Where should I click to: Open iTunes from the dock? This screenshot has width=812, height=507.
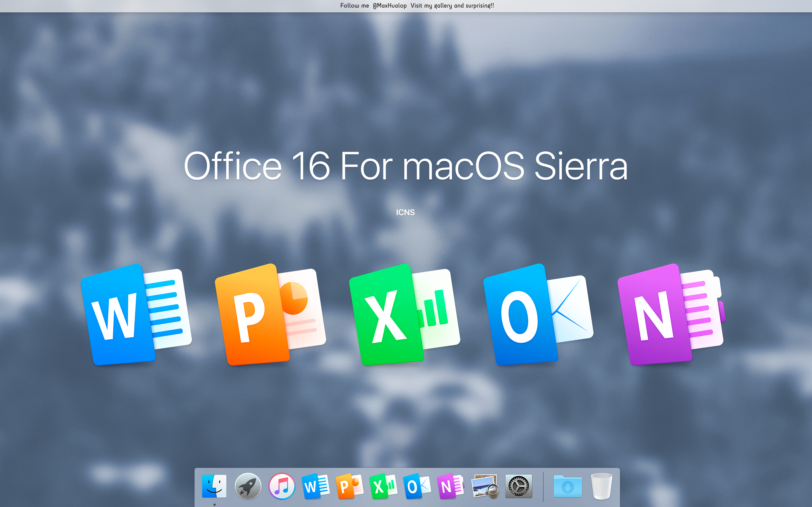pyautogui.click(x=282, y=486)
